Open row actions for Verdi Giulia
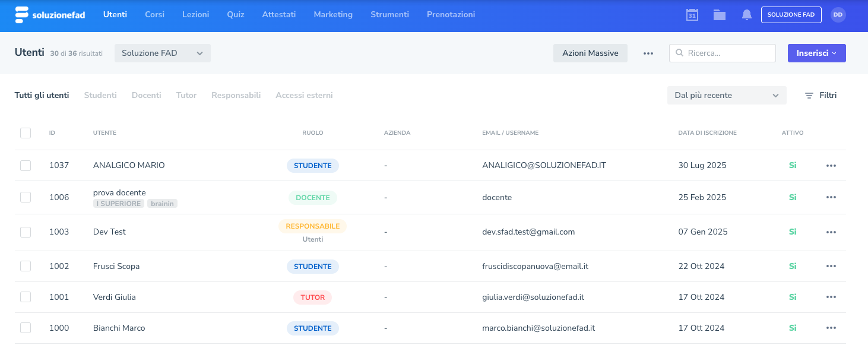The height and width of the screenshot is (345, 868). point(831,297)
